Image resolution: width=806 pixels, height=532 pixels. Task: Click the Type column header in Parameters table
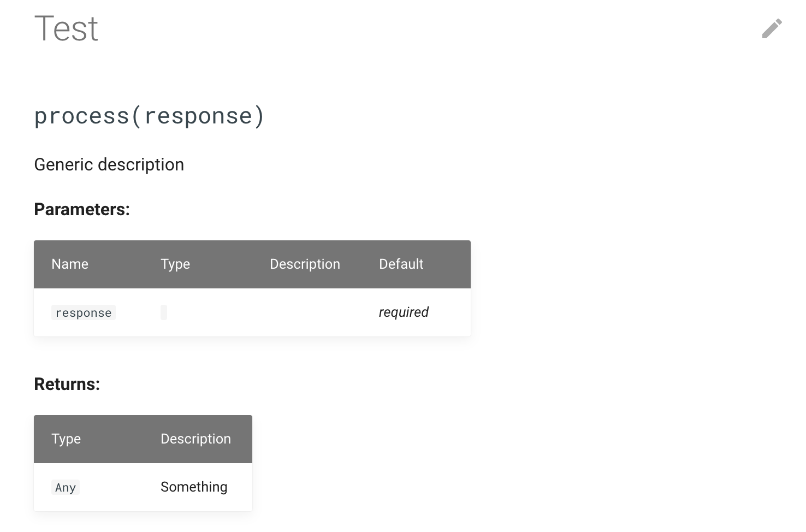(175, 264)
